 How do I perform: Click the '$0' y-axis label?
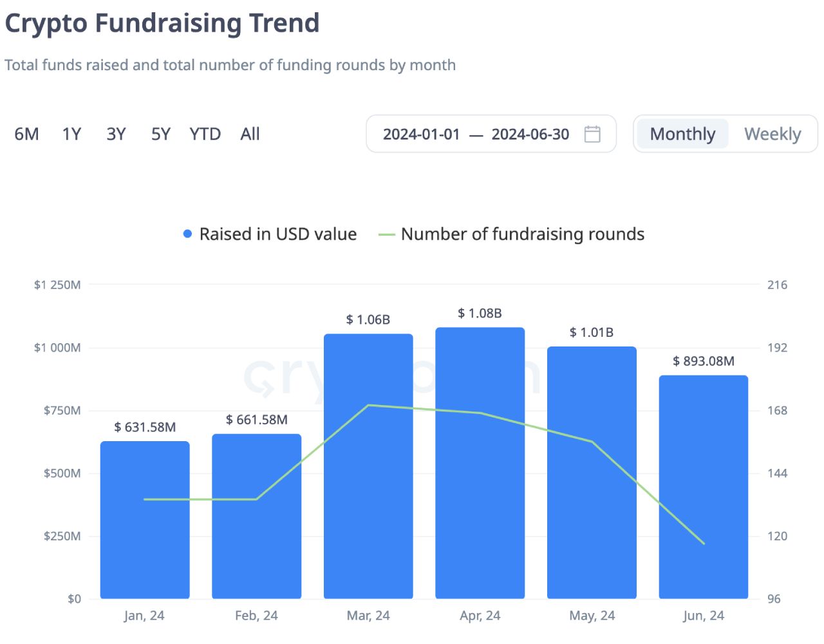coord(75,599)
